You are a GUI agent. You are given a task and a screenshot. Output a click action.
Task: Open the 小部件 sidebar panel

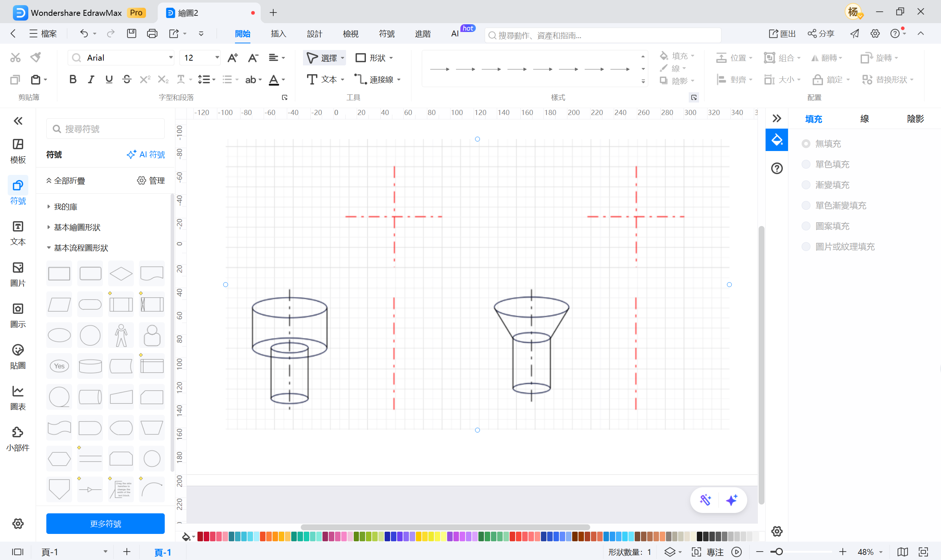(x=18, y=439)
